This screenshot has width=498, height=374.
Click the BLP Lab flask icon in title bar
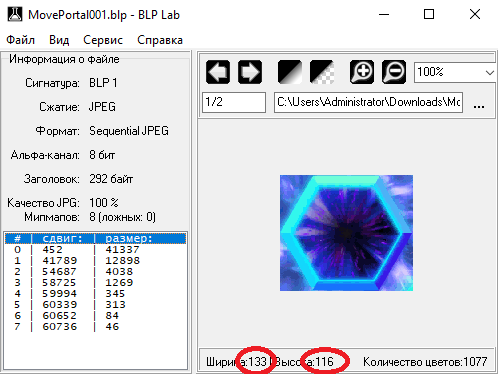15,15
